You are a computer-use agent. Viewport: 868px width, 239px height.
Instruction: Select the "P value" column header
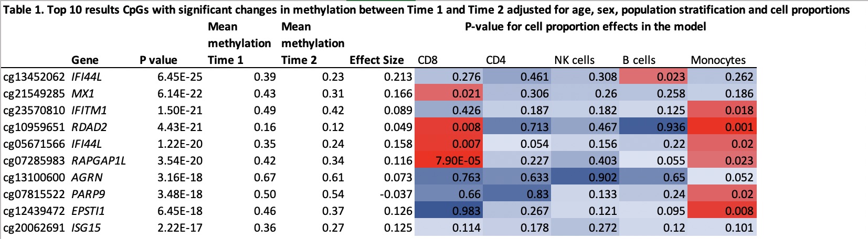(158, 60)
